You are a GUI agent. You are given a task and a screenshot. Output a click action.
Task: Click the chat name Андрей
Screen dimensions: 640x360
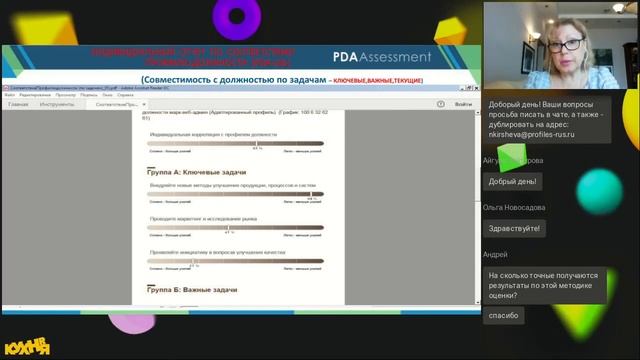495,254
